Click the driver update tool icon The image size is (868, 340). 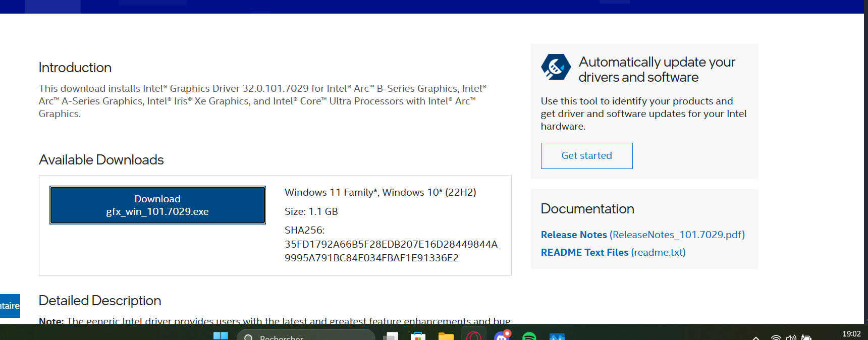(x=556, y=67)
